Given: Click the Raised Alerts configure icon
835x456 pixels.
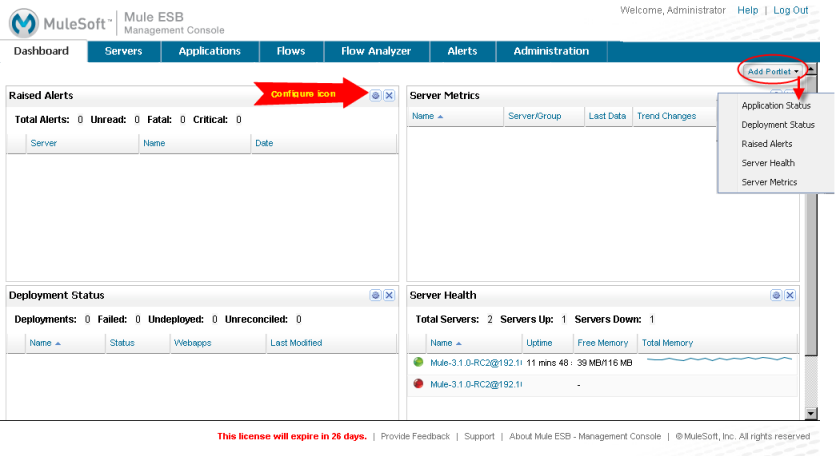Looking at the screenshot, I should click(376, 95).
